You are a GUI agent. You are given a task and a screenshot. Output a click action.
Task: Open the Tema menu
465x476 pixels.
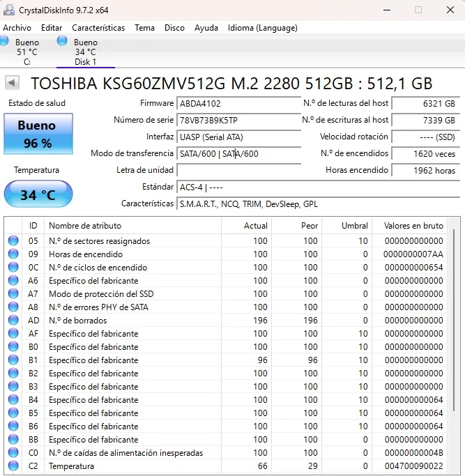(144, 28)
